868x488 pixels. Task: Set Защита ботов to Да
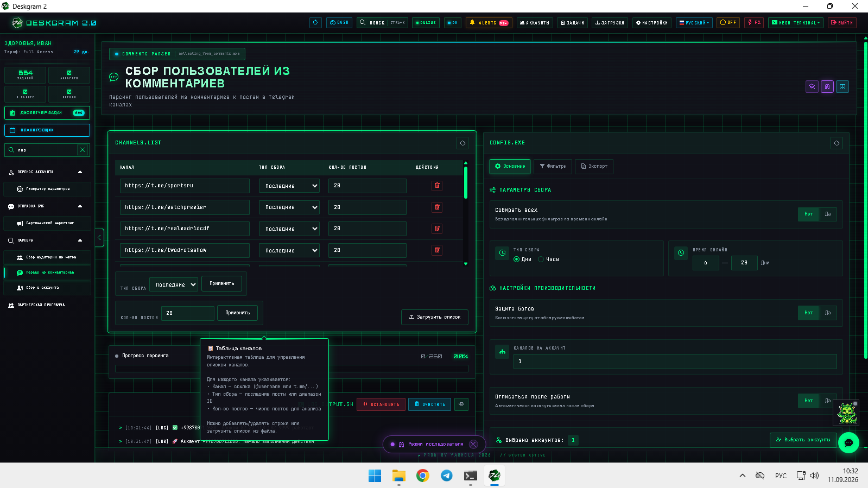pyautogui.click(x=828, y=313)
